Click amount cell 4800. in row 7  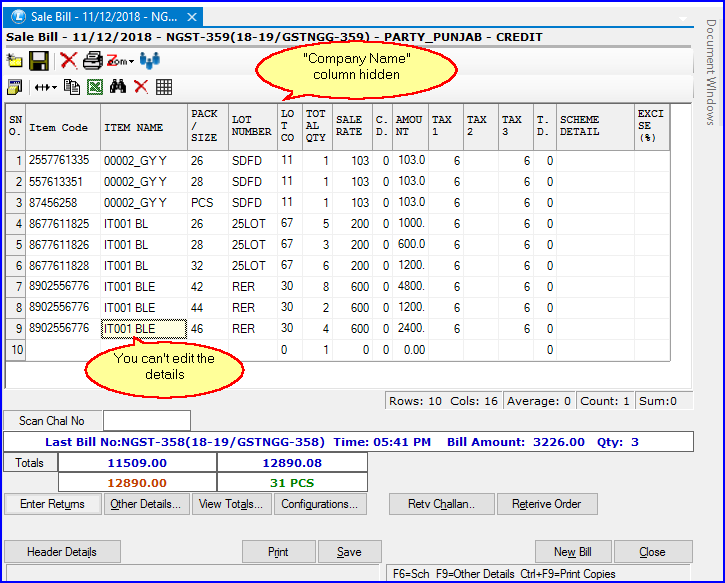(411, 287)
